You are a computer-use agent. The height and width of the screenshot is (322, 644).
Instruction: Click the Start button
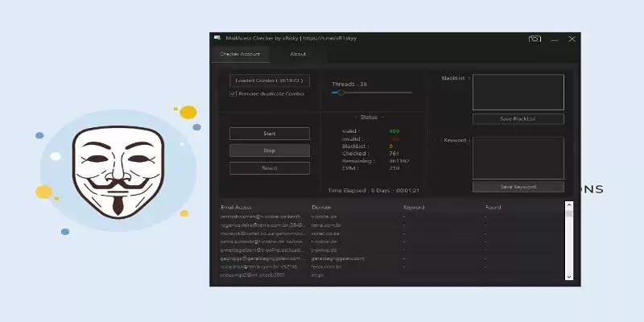[x=270, y=134]
